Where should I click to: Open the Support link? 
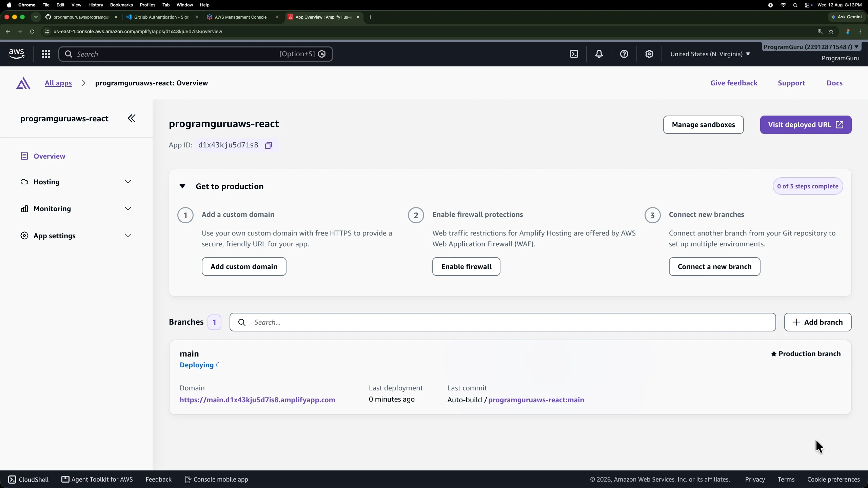coord(791,83)
